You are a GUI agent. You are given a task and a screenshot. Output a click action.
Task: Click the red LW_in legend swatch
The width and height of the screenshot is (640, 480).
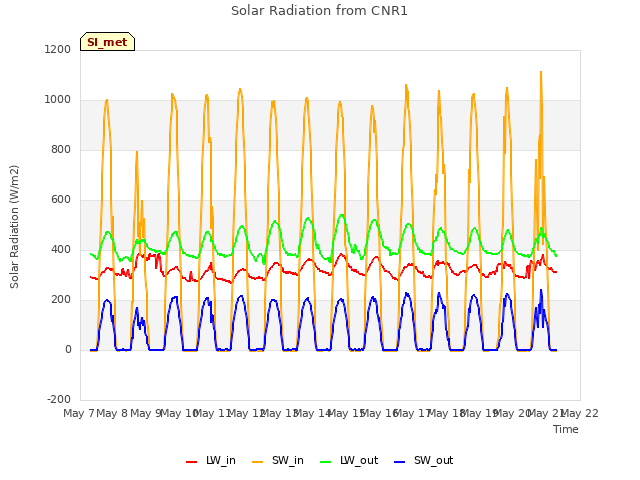191,462
